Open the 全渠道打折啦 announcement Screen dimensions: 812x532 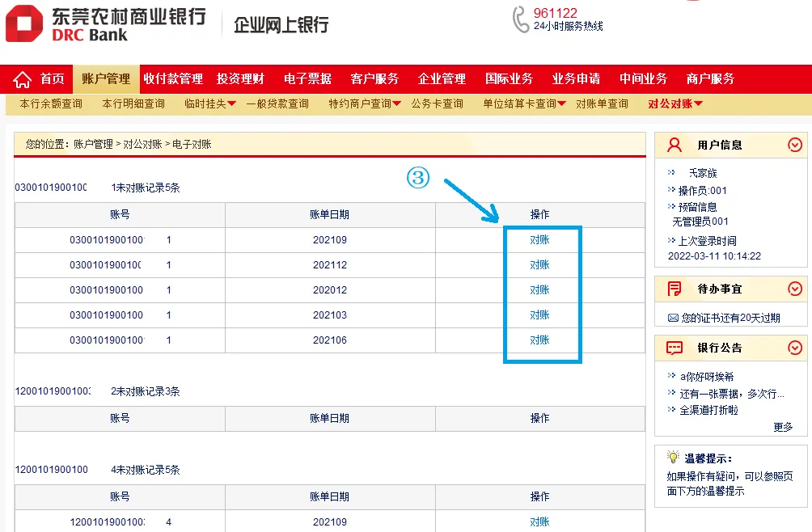coord(709,411)
